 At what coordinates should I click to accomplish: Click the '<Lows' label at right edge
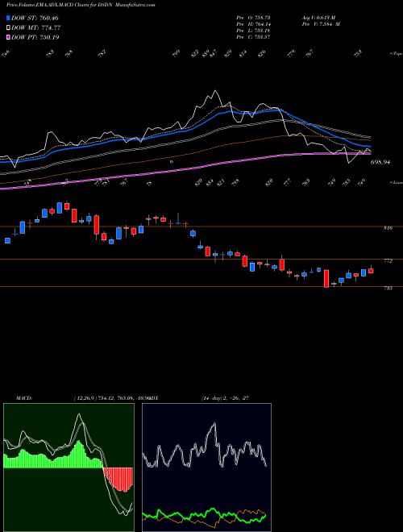pyautogui.click(x=397, y=182)
